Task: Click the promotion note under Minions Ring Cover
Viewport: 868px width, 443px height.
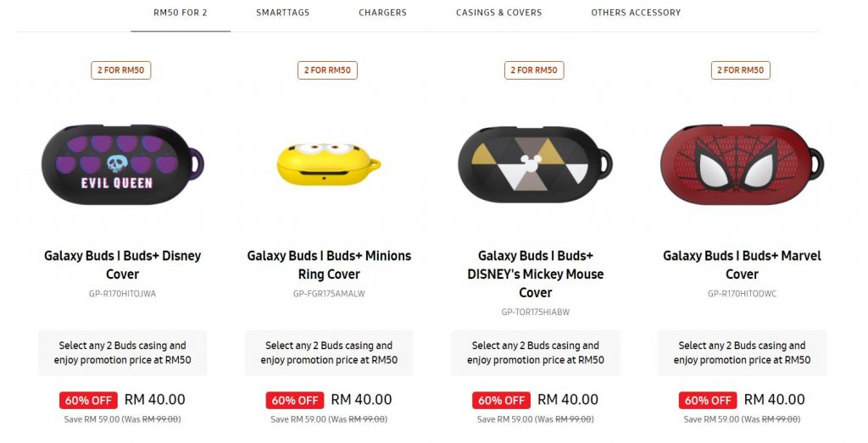Action: (329, 353)
